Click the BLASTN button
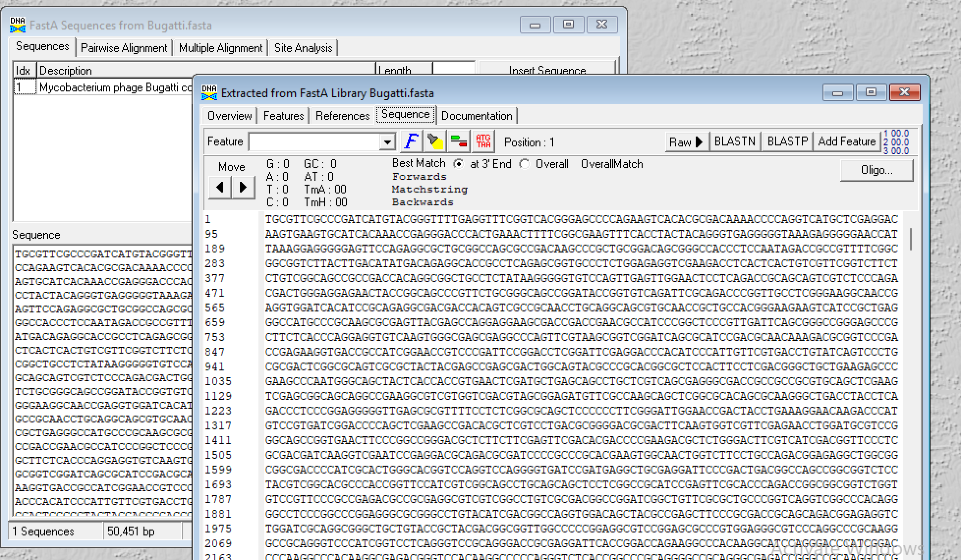The image size is (961, 560). tap(735, 141)
